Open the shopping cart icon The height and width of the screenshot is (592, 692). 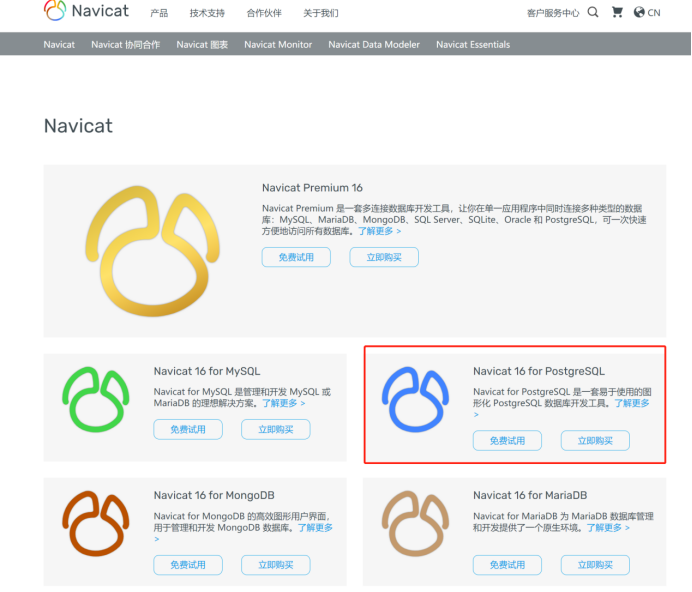[x=617, y=12]
